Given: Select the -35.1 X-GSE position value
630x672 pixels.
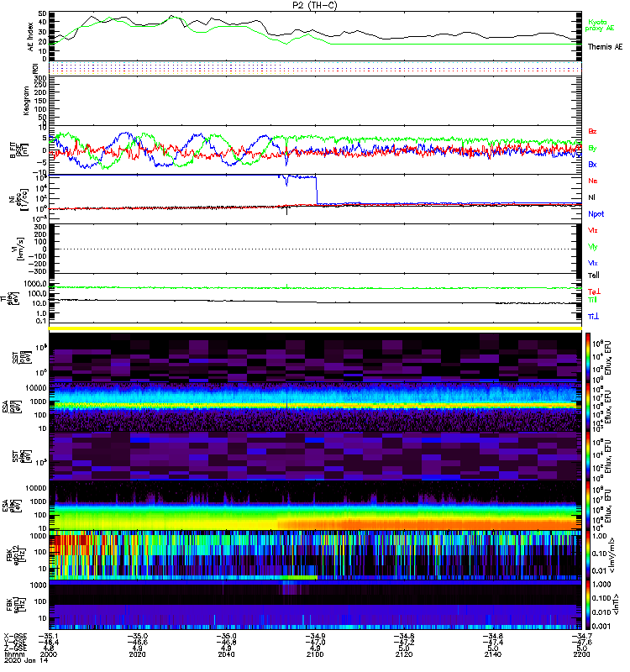Looking at the screenshot, I should 49,636.
